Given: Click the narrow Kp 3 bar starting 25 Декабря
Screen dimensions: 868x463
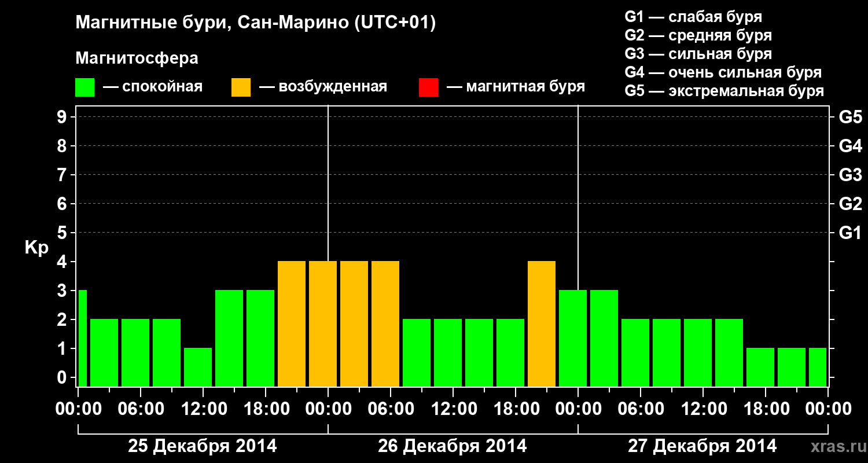Looking at the screenshot, I should (82, 338).
